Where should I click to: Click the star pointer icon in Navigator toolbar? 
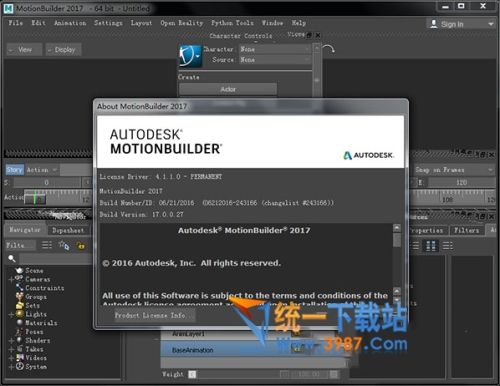(x=64, y=246)
